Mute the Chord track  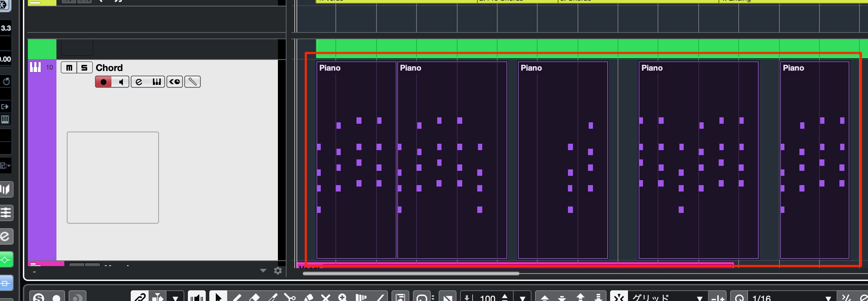(69, 67)
